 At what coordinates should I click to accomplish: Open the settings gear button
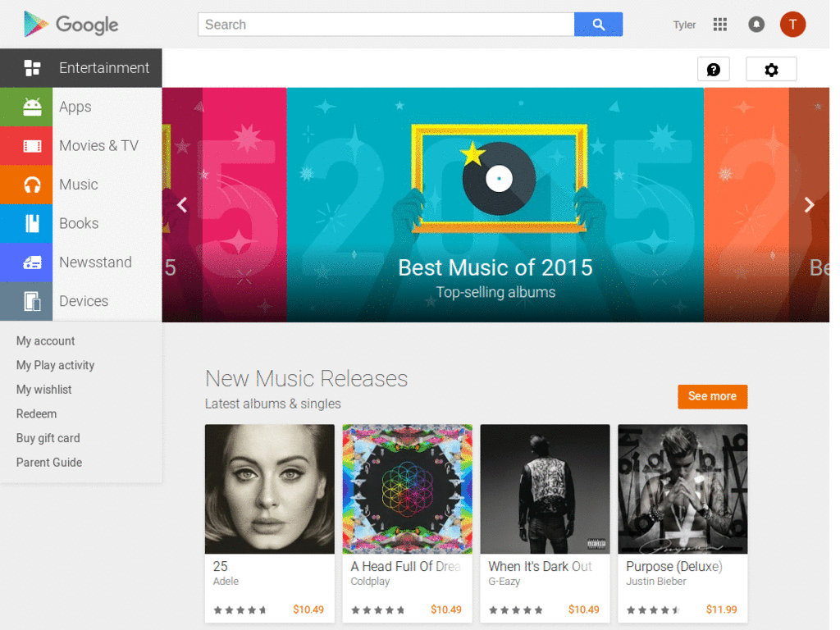pos(771,70)
